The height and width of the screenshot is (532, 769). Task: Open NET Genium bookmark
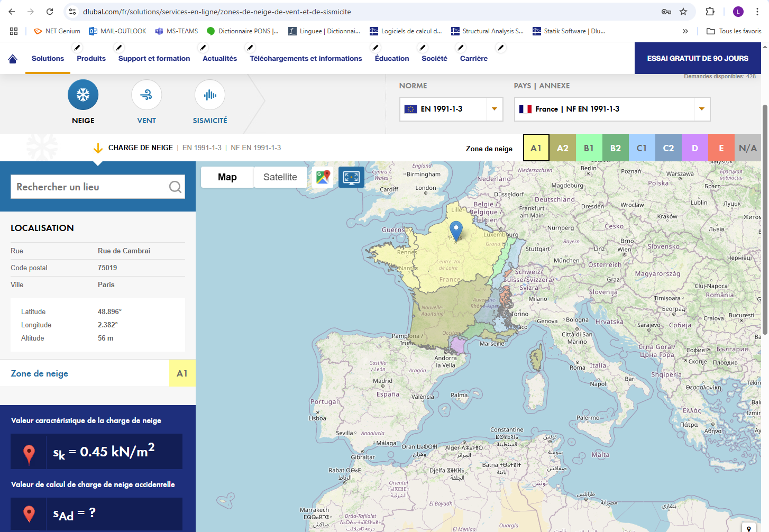coord(57,31)
